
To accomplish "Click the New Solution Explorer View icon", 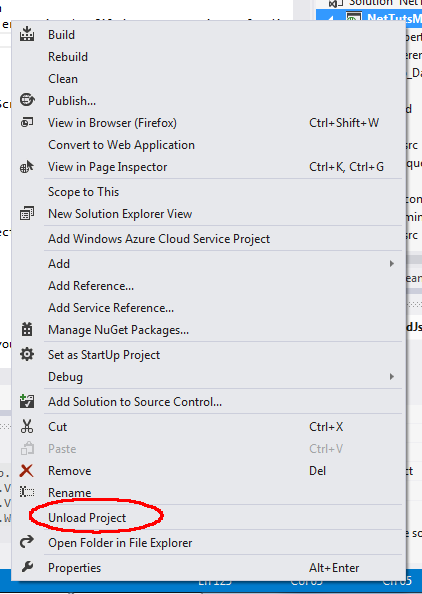I will tap(27, 213).
